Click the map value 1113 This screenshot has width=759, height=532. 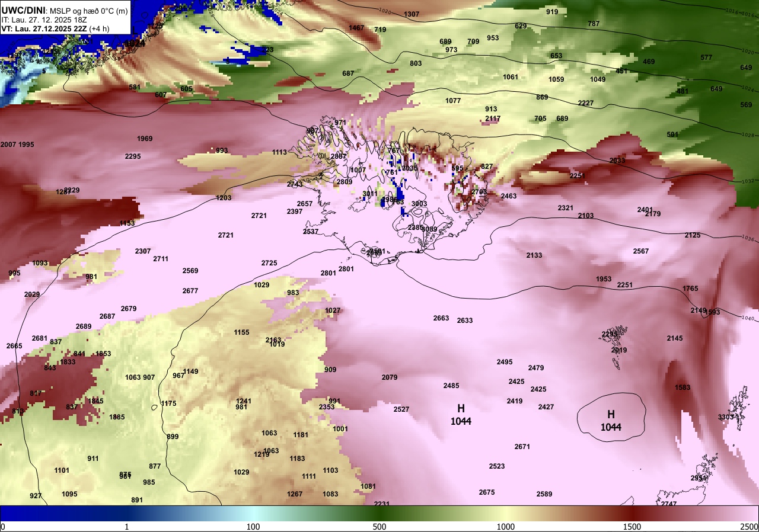click(280, 152)
